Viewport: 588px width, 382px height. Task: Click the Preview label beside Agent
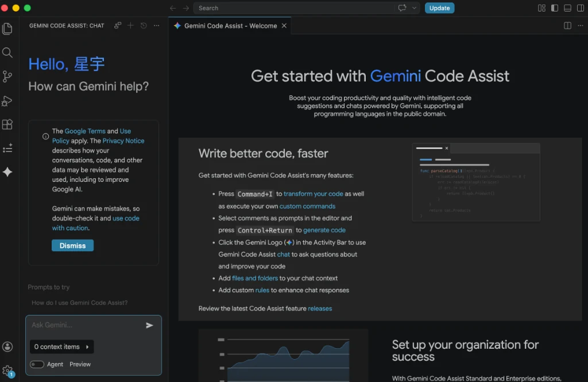pyautogui.click(x=80, y=364)
